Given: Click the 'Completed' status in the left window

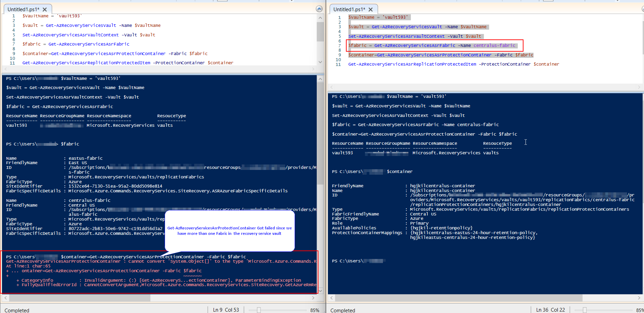Looking at the screenshot, I should click(17, 310).
